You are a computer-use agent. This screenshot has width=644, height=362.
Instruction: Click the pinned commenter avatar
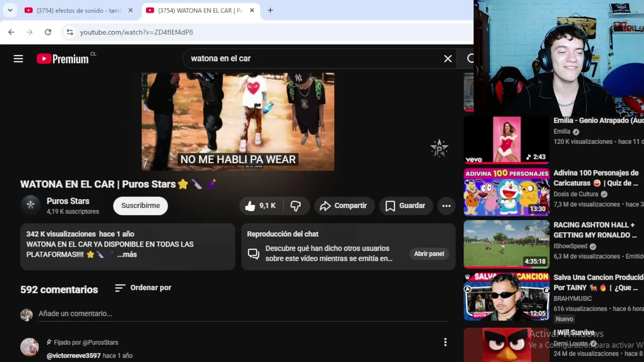29,347
